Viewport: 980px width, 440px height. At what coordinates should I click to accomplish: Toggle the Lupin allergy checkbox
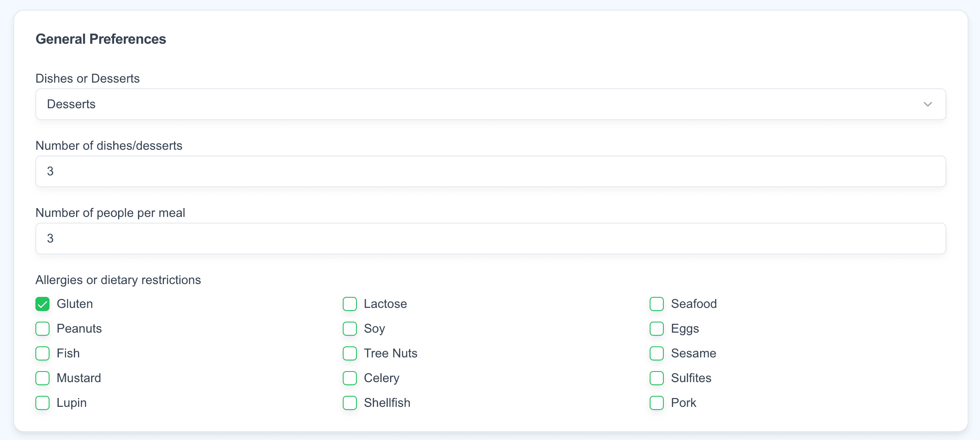coord(42,403)
